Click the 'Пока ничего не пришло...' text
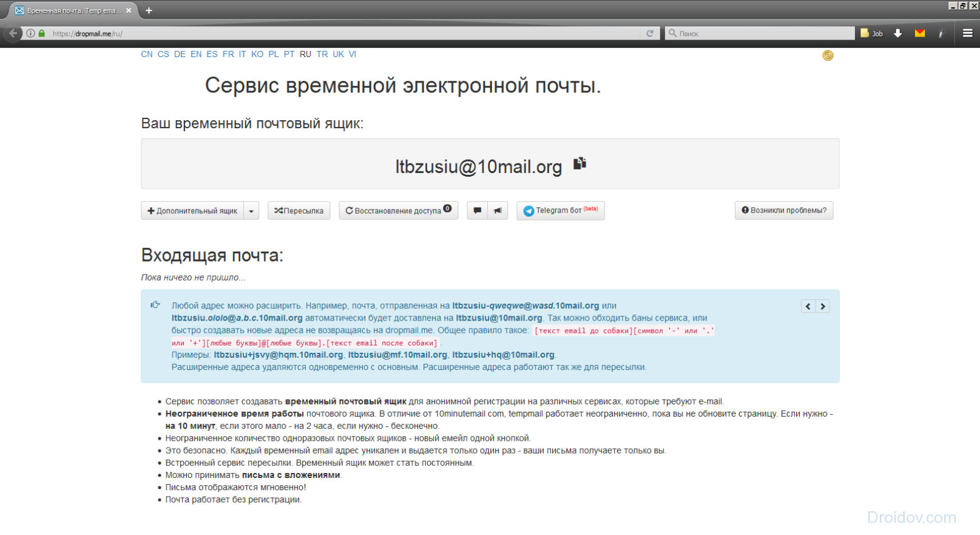The image size is (980, 535). [193, 278]
